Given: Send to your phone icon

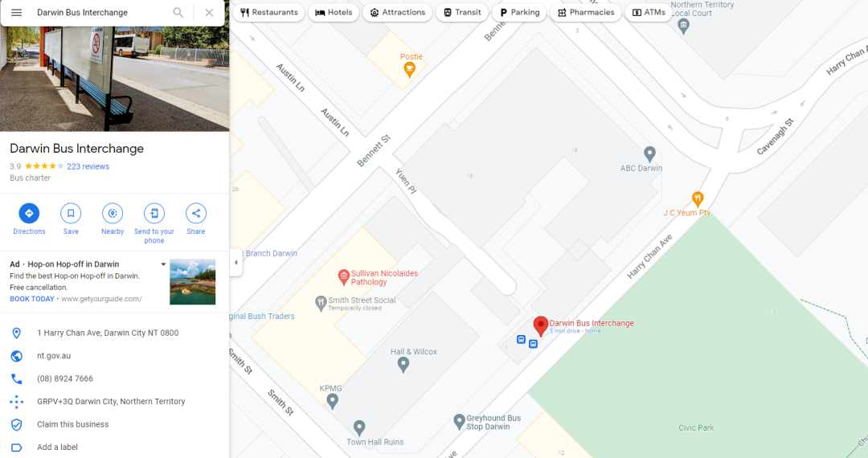Looking at the screenshot, I should [154, 214].
